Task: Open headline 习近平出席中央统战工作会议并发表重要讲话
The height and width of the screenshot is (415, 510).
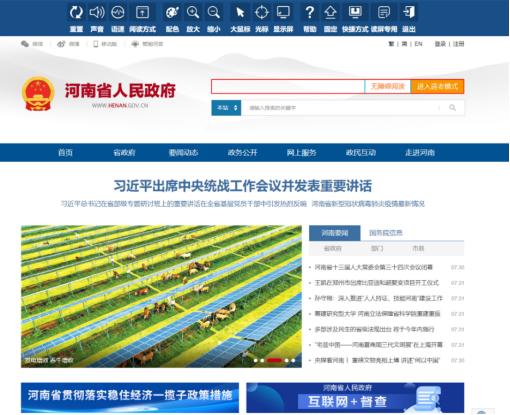Action: pyautogui.click(x=243, y=186)
